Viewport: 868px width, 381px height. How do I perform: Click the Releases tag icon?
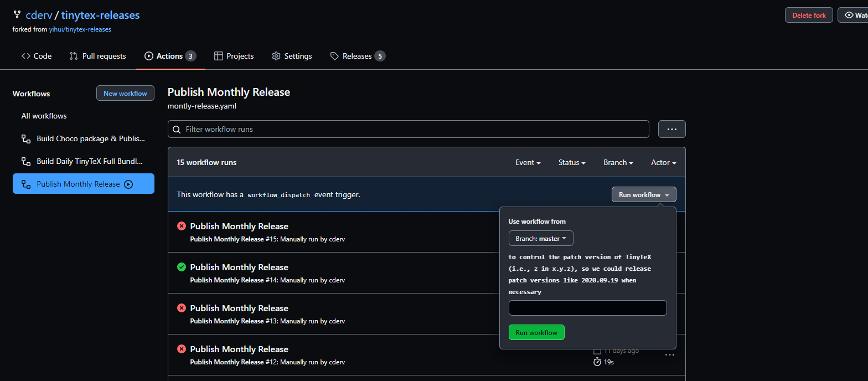(334, 56)
